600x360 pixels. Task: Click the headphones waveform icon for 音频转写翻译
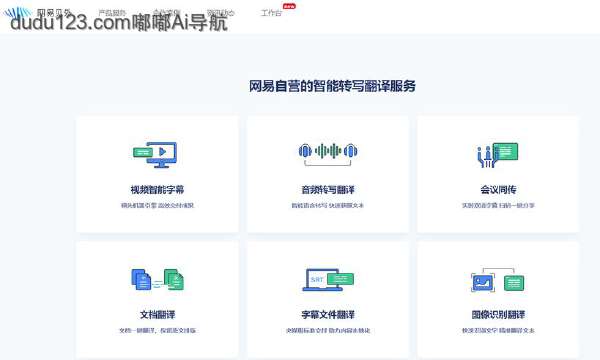click(328, 153)
